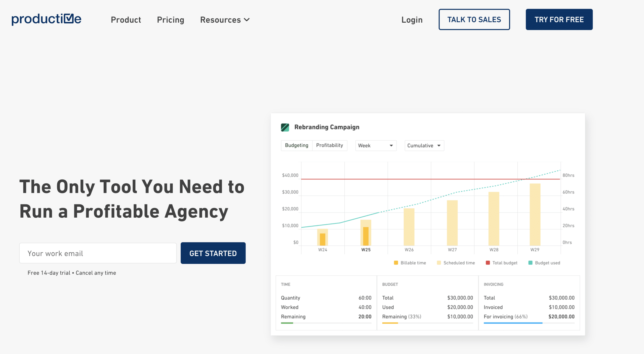This screenshot has width=644, height=354.
Task: Open the Week period dropdown
Action: coord(376,145)
